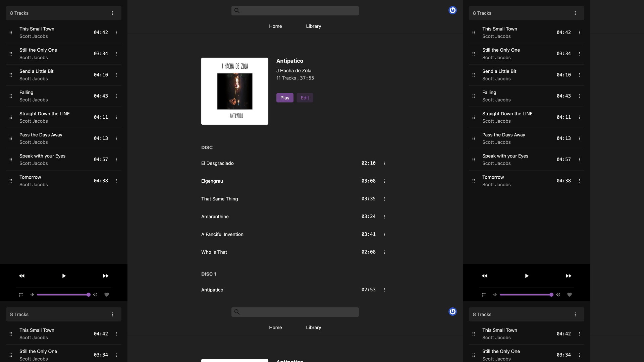Viewport: 644px width, 362px height.
Task: Toggle repeat mode in the left player
Action: coord(21,295)
